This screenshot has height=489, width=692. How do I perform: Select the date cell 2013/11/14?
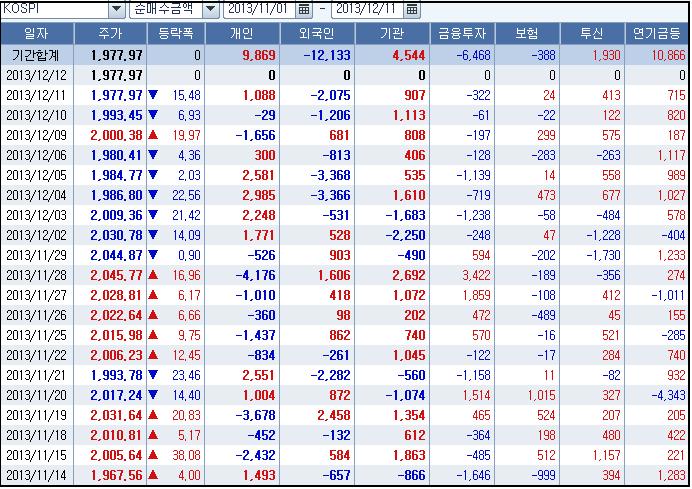coord(37,475)
